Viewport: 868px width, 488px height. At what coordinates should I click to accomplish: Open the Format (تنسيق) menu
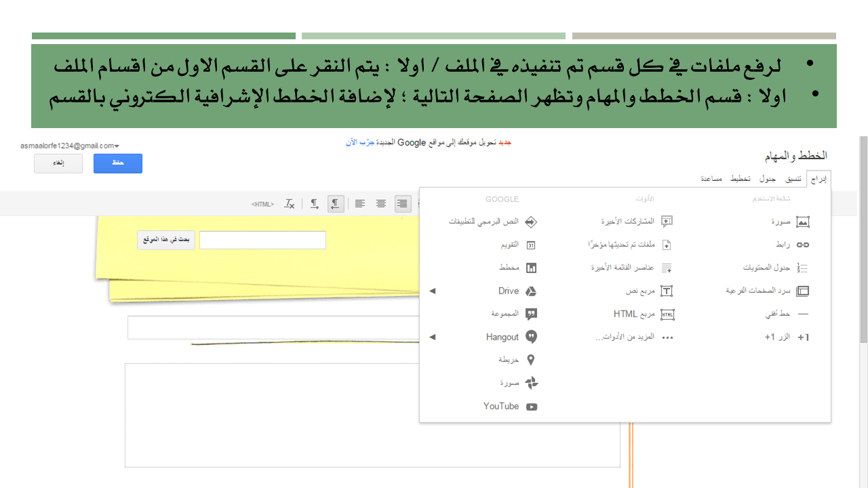click(793, 179)
